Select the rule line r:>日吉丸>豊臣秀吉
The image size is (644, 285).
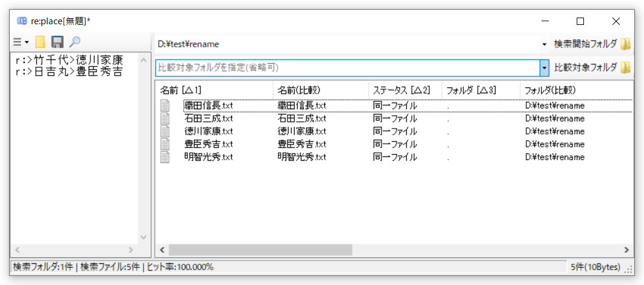pos(68,71)
